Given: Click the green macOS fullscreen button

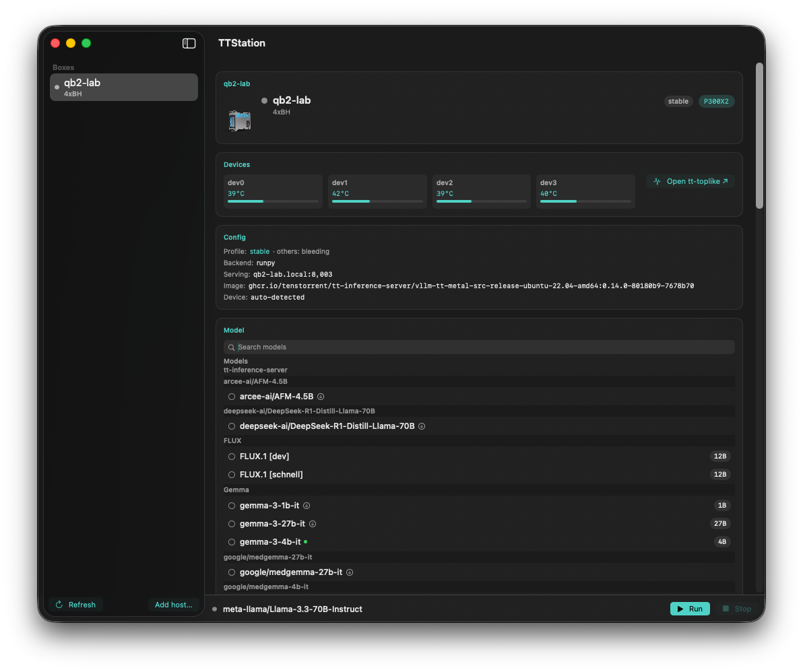Looking at the screenshot, I should [x=86, y=44].
